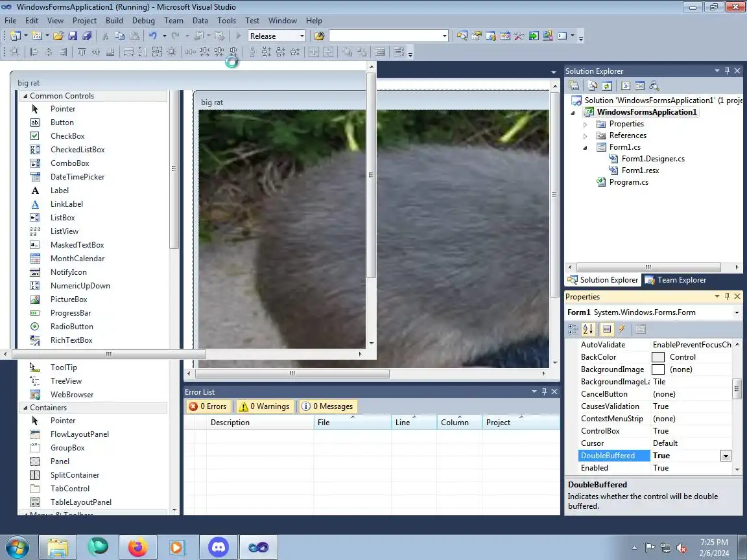747x560 pixels.
Task: Open Discord from the taskbar
Action: (218, 547)
